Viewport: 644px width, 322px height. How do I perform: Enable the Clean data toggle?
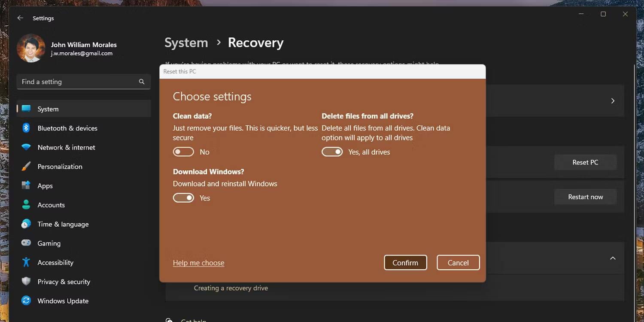click(x=183, y=152)
